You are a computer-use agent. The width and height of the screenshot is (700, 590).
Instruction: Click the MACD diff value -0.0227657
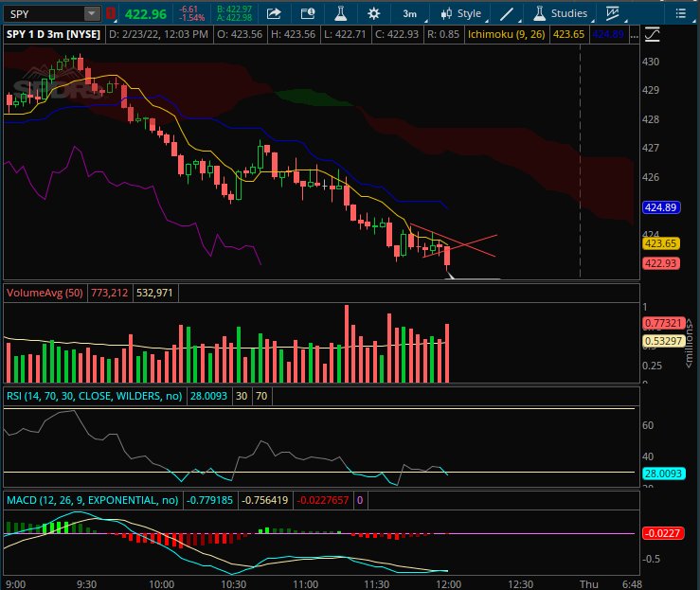click(x=322, y=500)
